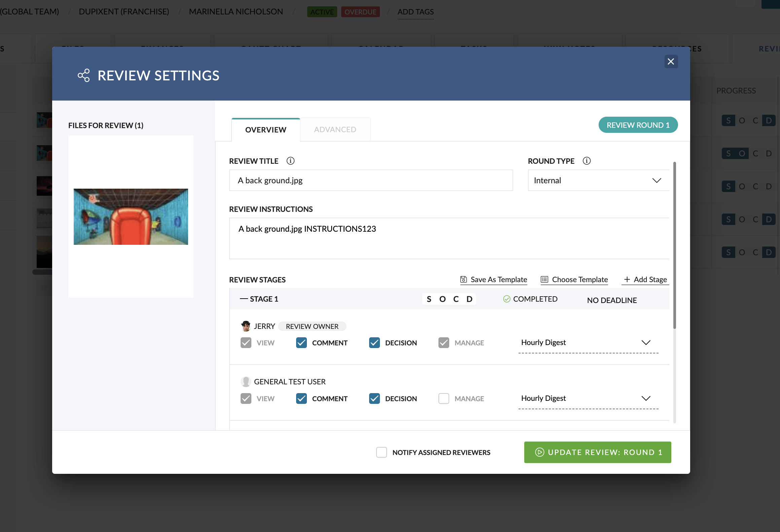Viewport: 780px width, 532px height.
Task: Check Notify Assigned Reviewers
Action: click(382, 452)
